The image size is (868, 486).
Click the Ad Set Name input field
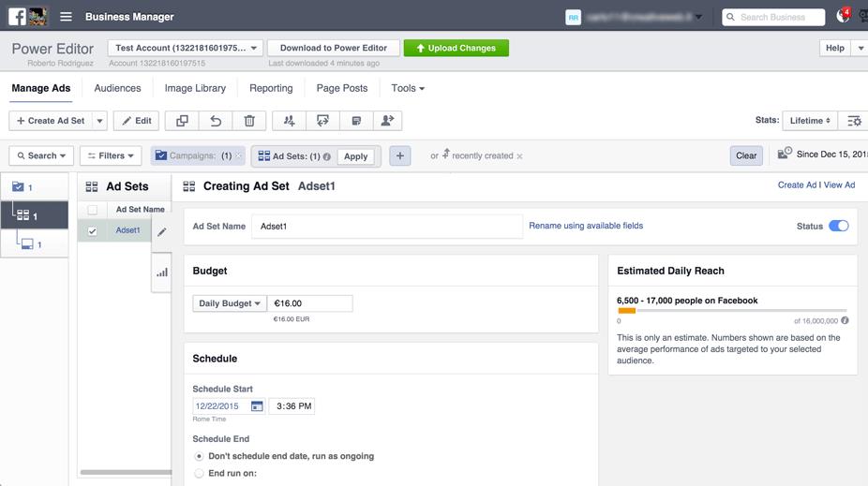tap(387, 226)
